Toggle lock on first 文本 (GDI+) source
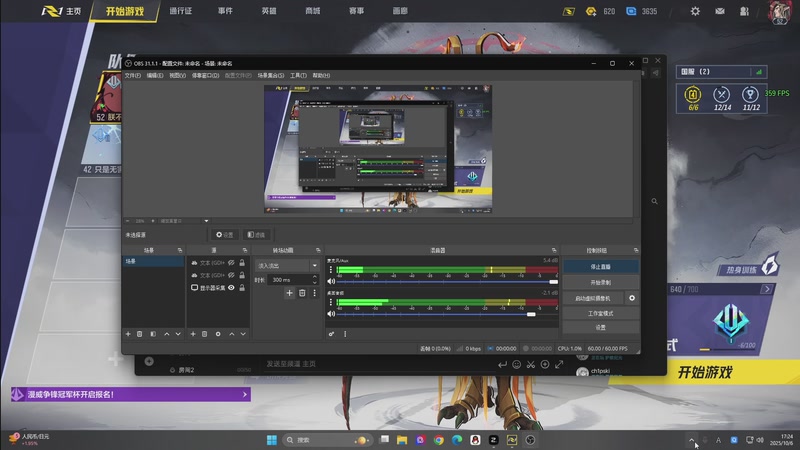The width and height of the screenshot is (800, 450). tap(242, 262)
